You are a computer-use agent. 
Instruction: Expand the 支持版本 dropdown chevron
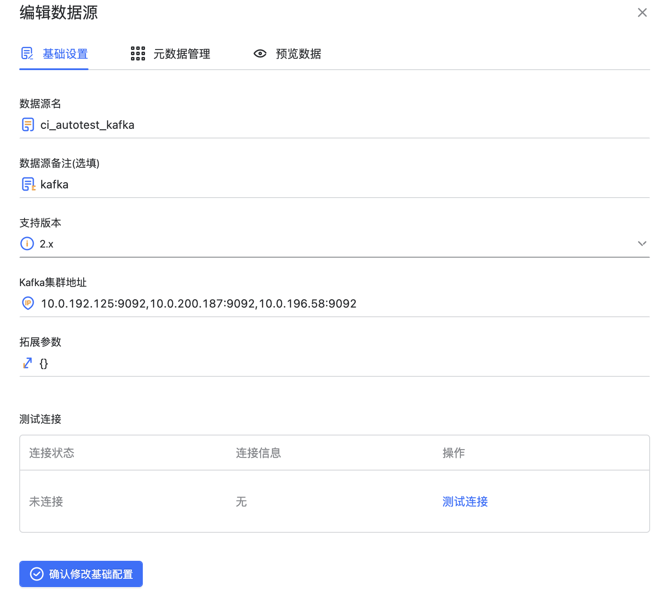tap(642, 244)
